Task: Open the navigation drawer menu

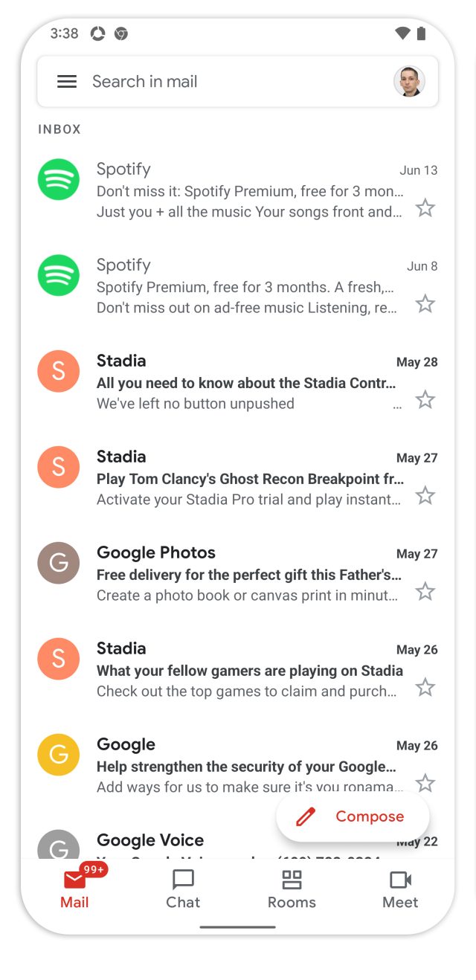Action: (x=66, y=81)
